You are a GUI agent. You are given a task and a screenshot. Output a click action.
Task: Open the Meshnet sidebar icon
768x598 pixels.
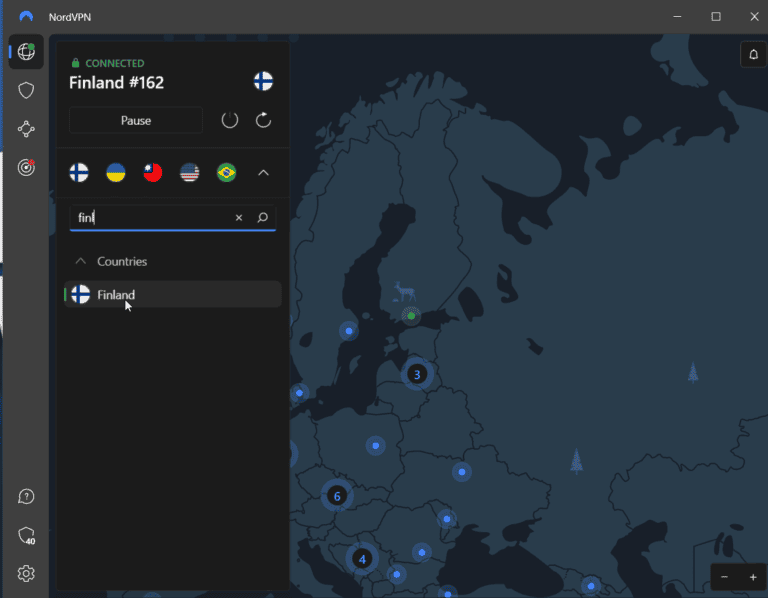tap(26, 129)
